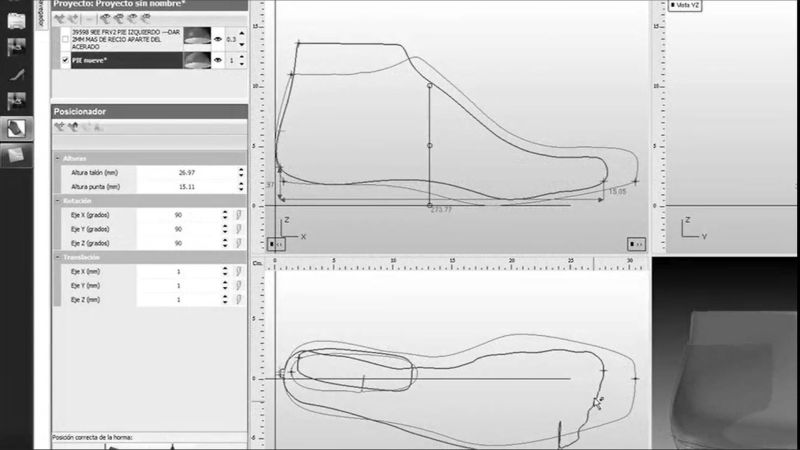Toggle the Vista YZ label box
This screenshot has height=450, width=800.
click(685, 5)
